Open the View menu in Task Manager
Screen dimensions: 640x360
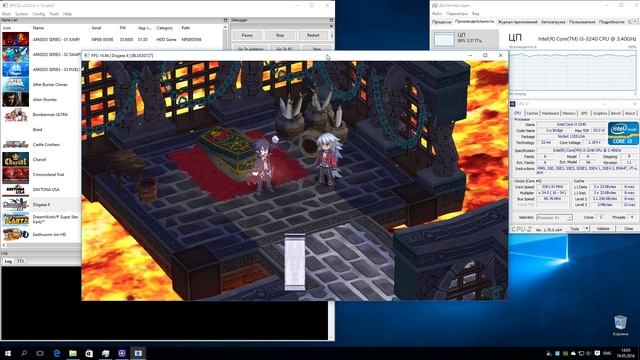(476, 13)
